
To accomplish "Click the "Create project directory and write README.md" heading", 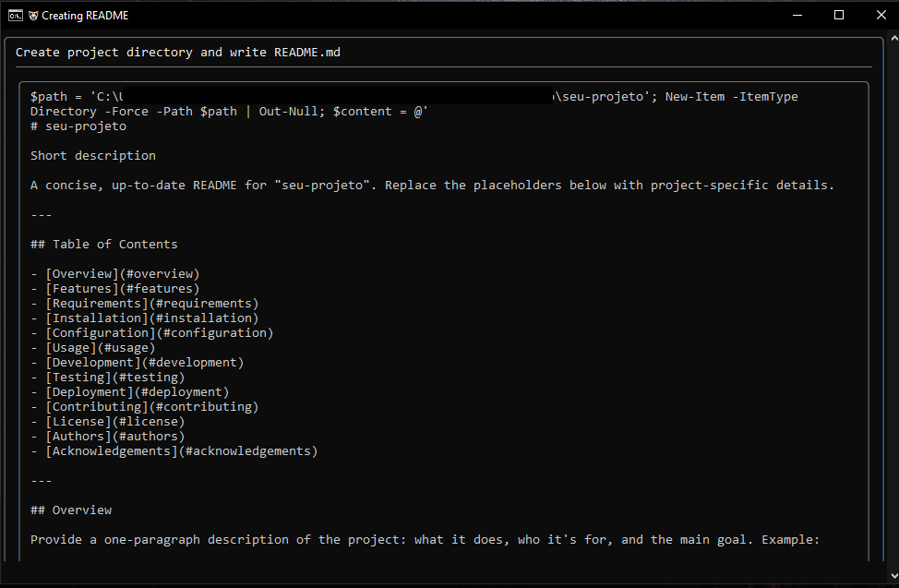I will tap(178, 53).
